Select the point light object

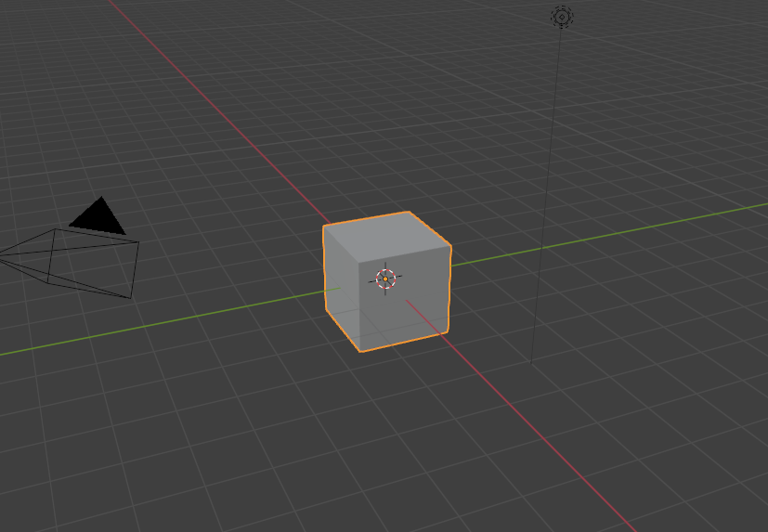coord(562,17)
